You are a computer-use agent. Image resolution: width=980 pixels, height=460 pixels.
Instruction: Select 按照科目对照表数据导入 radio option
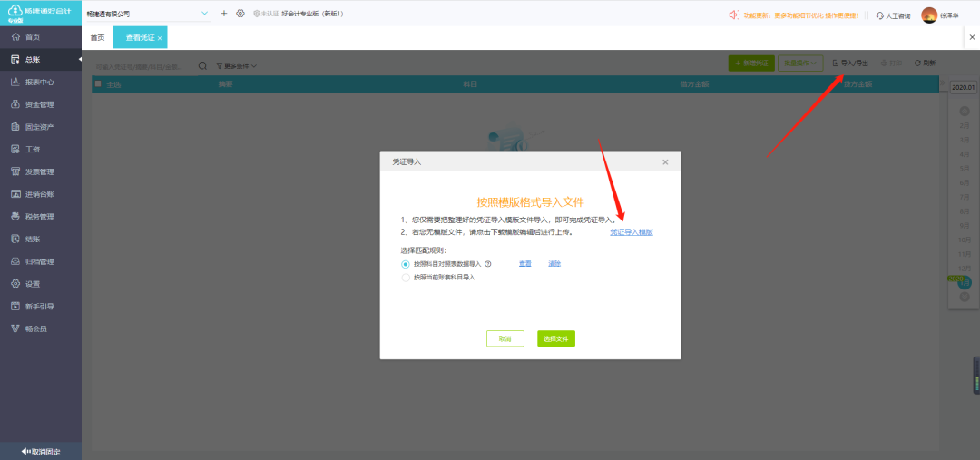coord(406,264)
